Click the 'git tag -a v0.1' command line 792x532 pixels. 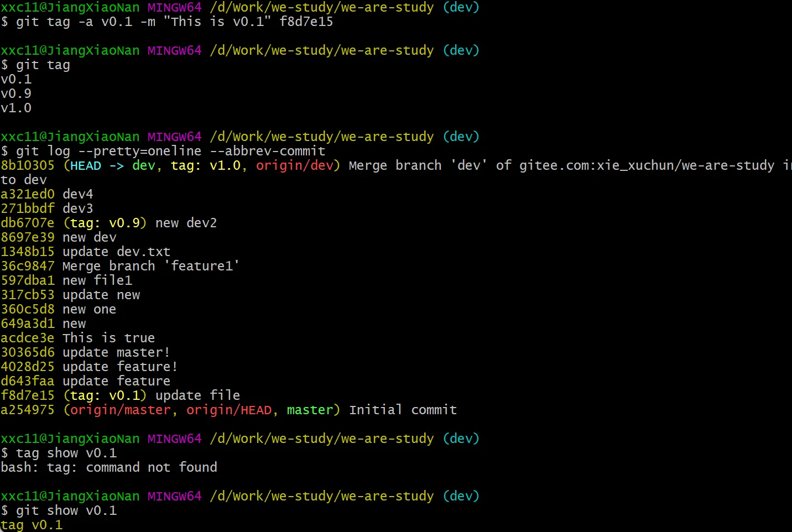coord(174,22)
